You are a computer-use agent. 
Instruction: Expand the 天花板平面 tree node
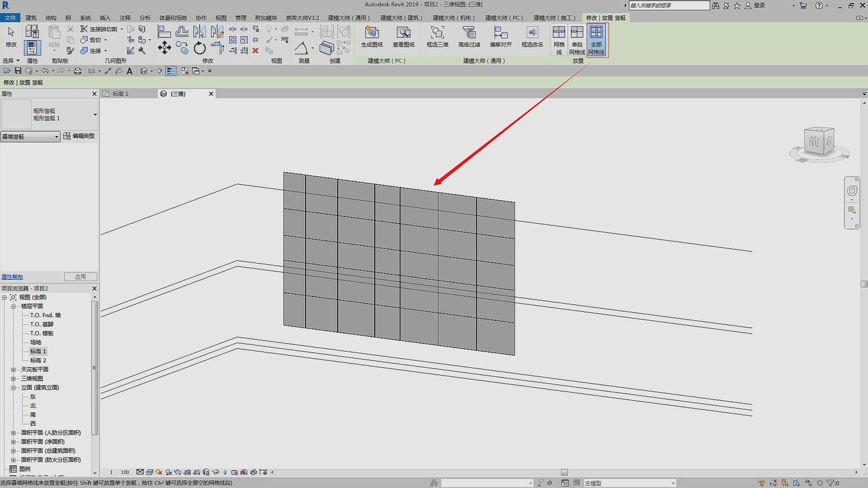coord(13,370)
